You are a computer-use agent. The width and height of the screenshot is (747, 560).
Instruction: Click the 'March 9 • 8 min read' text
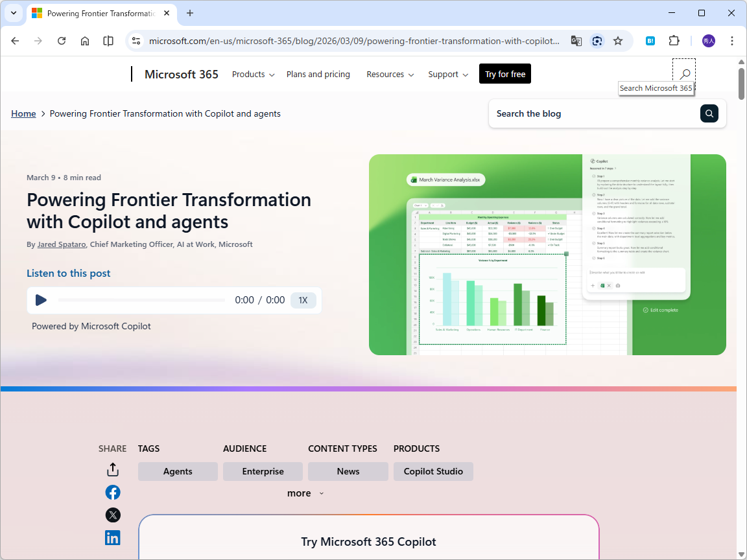coord(64,178)
